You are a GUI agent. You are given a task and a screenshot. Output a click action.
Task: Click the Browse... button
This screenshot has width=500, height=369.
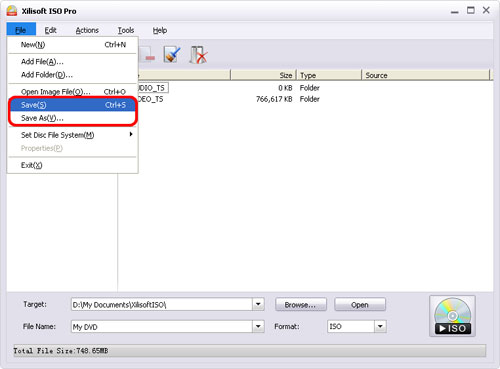301,305
